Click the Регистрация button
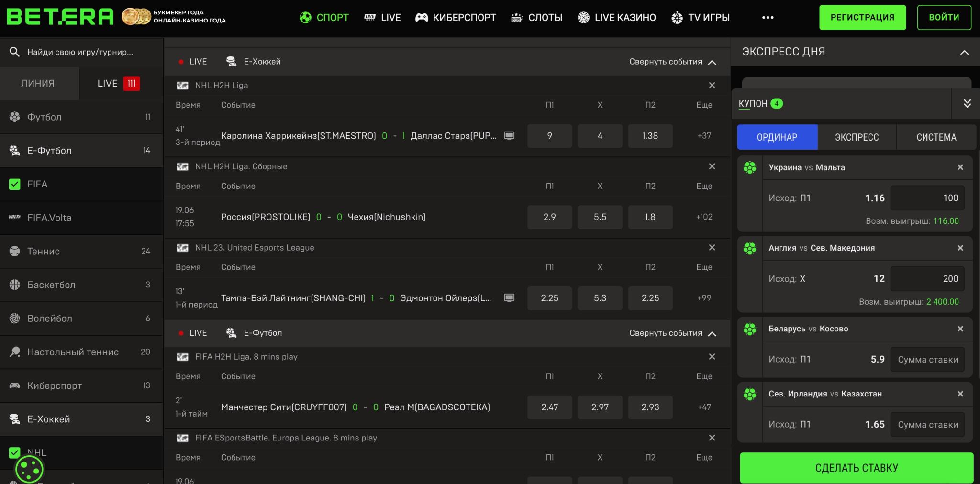The image size is (980, 484). tap(862, 18)
